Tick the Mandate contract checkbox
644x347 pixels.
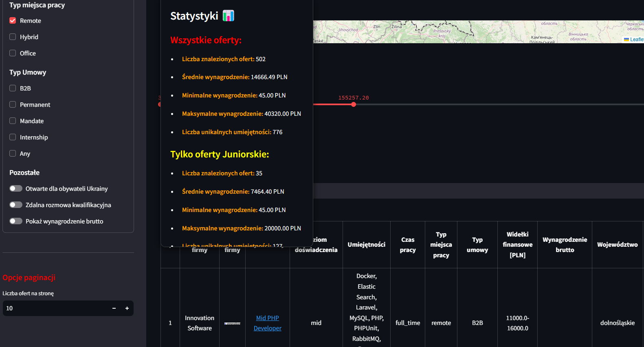pos(13,121)
